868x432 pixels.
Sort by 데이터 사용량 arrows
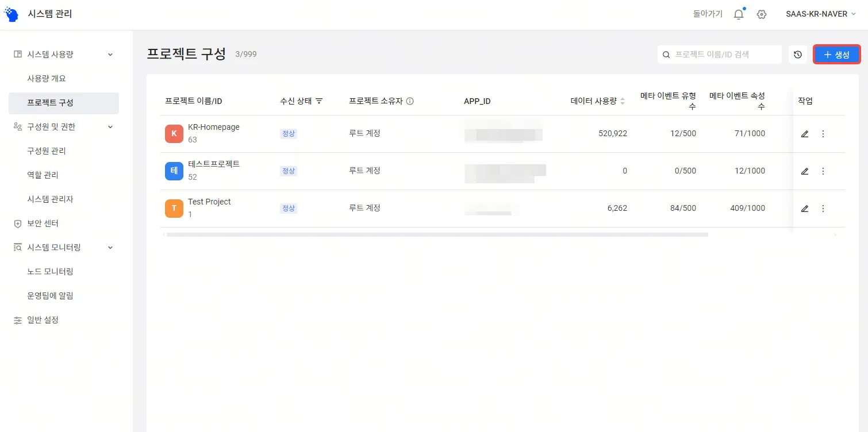point(622,101)
